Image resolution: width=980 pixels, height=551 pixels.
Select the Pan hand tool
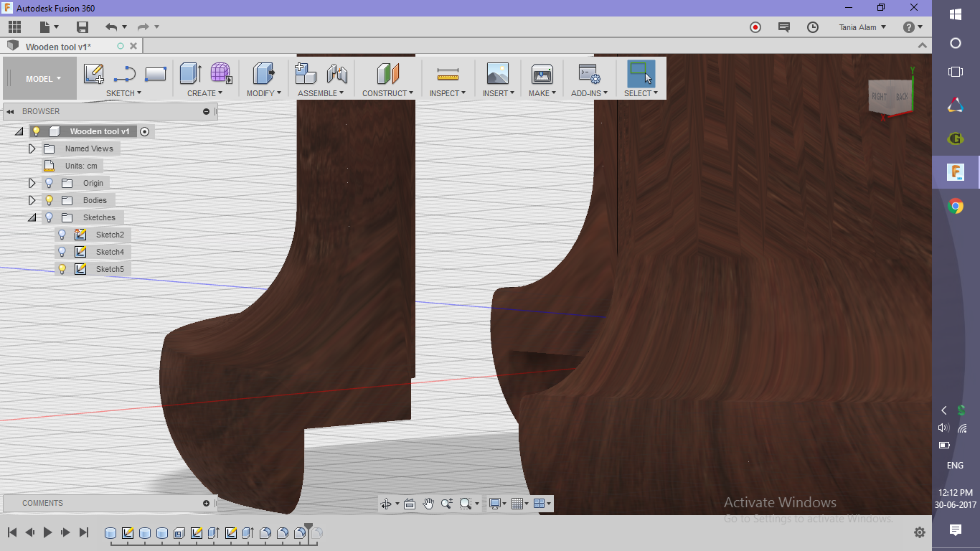click(428, 504)
